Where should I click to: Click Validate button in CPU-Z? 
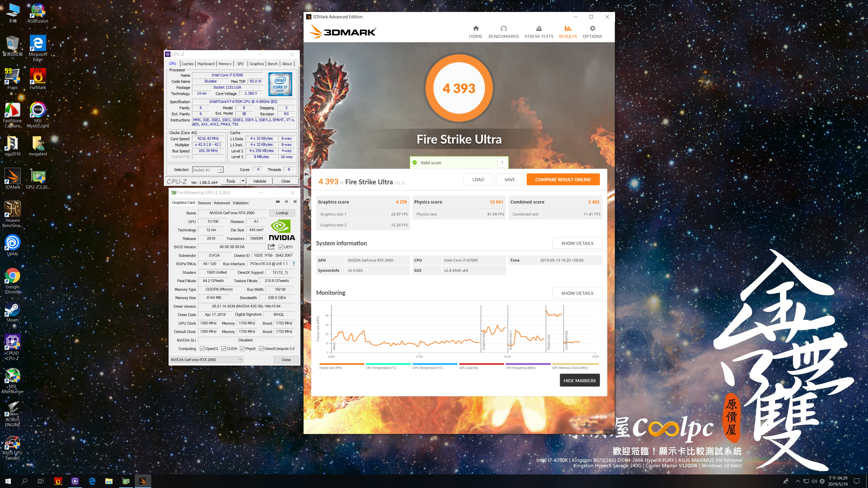259,181
